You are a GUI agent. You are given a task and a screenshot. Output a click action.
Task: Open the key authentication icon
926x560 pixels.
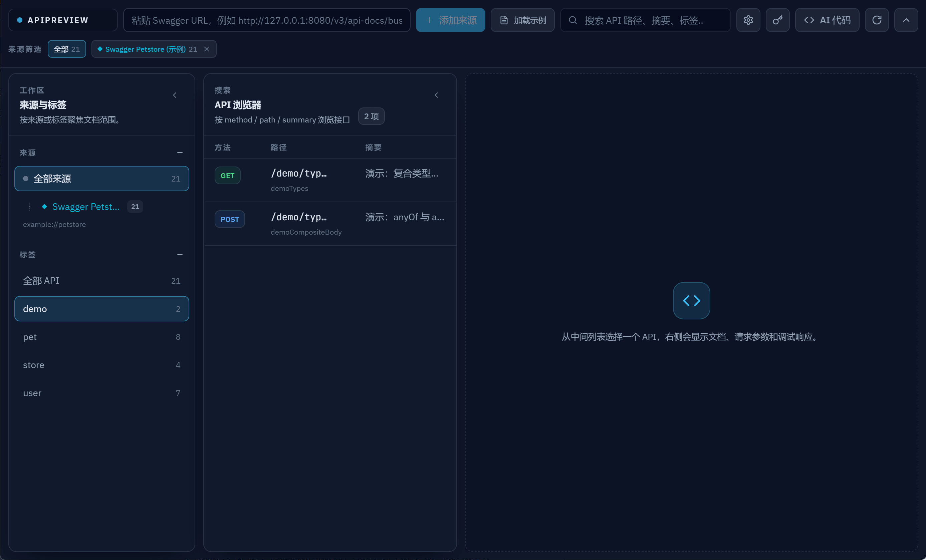(x=777, y=20)
